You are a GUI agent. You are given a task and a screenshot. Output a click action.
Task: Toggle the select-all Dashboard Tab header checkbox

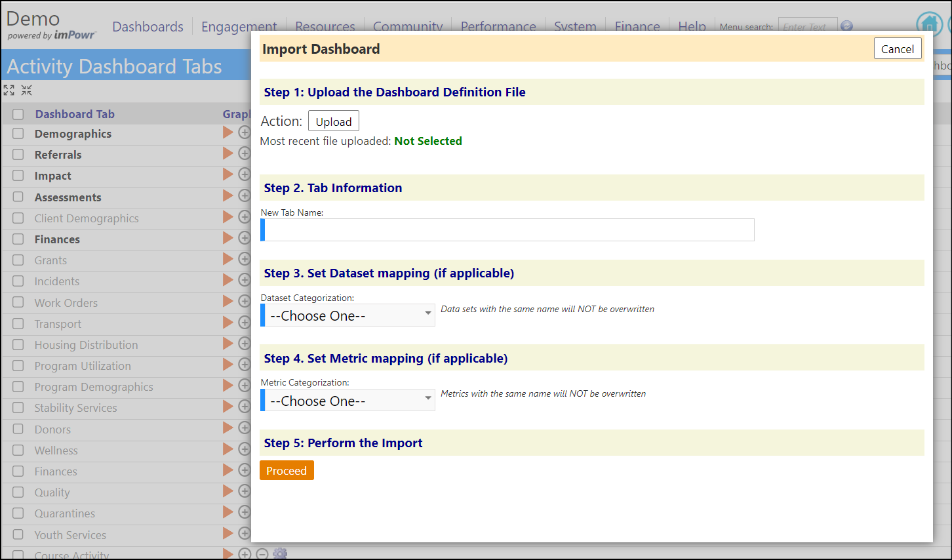coord(18,114)
